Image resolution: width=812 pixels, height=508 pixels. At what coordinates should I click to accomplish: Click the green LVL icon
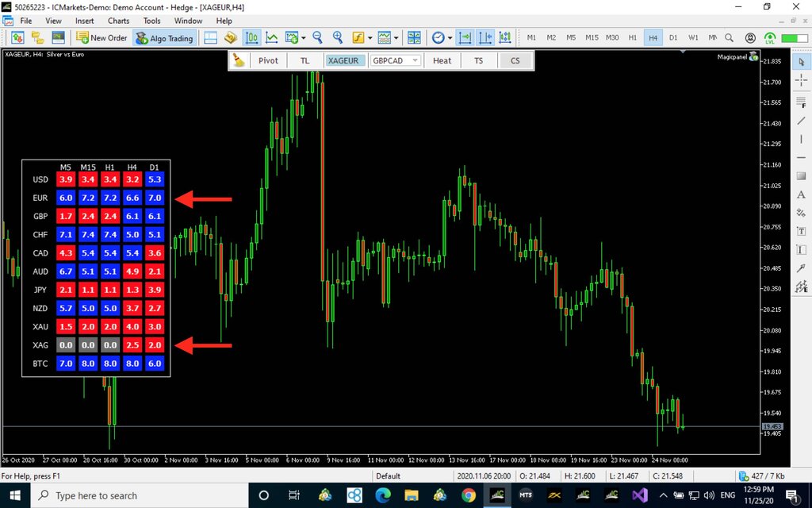(x=770, y=38)
